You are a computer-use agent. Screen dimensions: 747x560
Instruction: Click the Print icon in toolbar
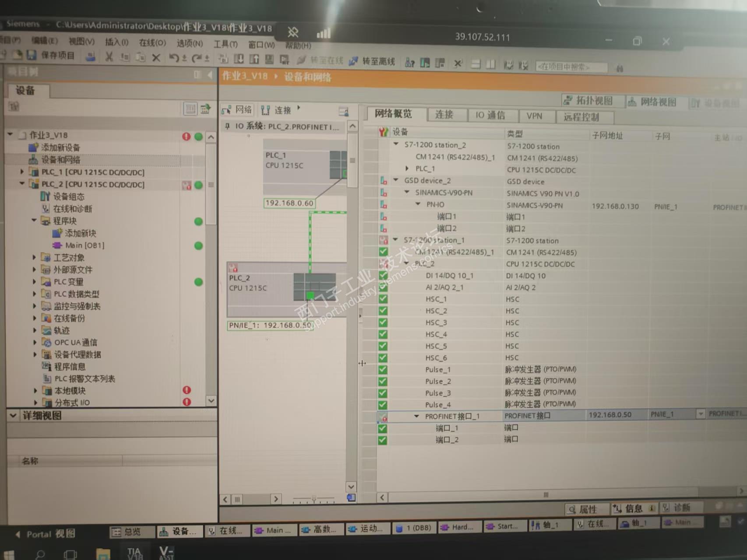point(91,56)
